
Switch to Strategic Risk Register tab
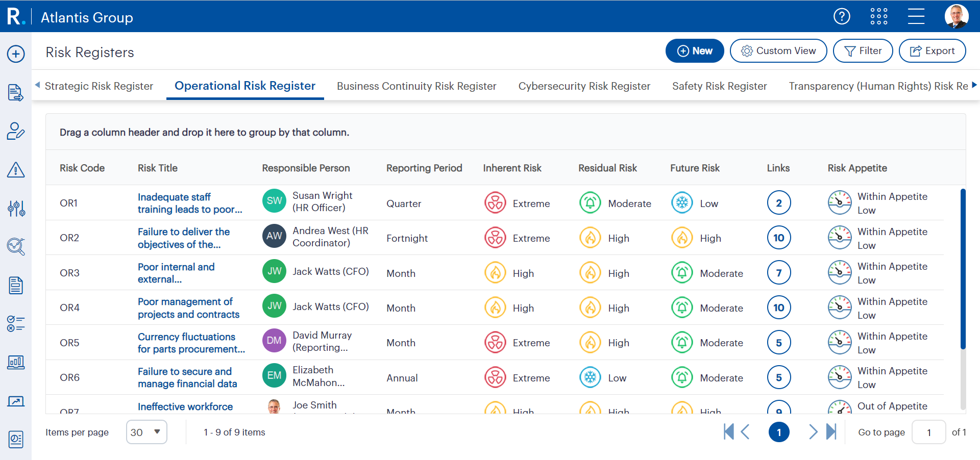point(99,86)
